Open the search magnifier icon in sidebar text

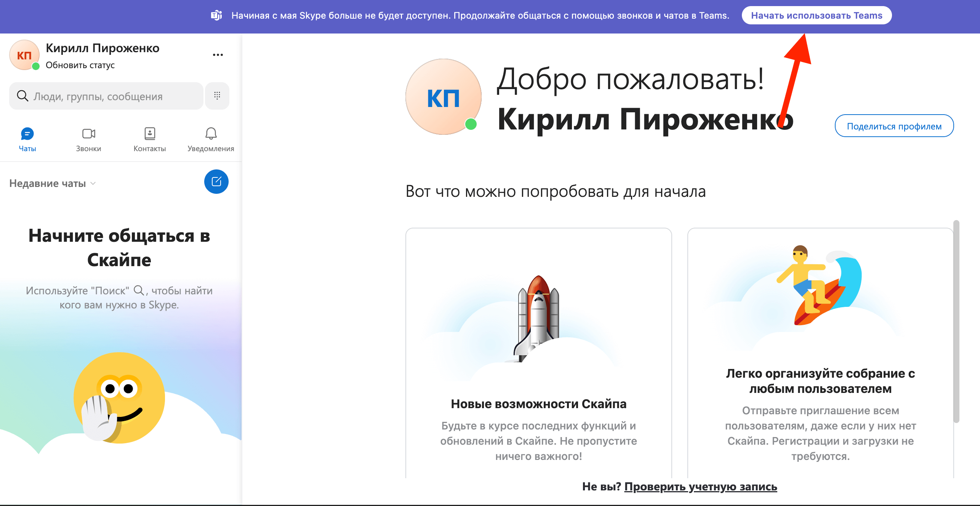click(x=139, y=291)
